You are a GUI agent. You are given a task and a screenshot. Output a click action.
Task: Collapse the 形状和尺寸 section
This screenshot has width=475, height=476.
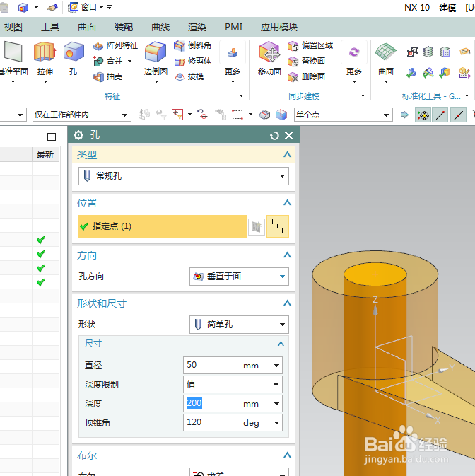[x=287, y=303]
